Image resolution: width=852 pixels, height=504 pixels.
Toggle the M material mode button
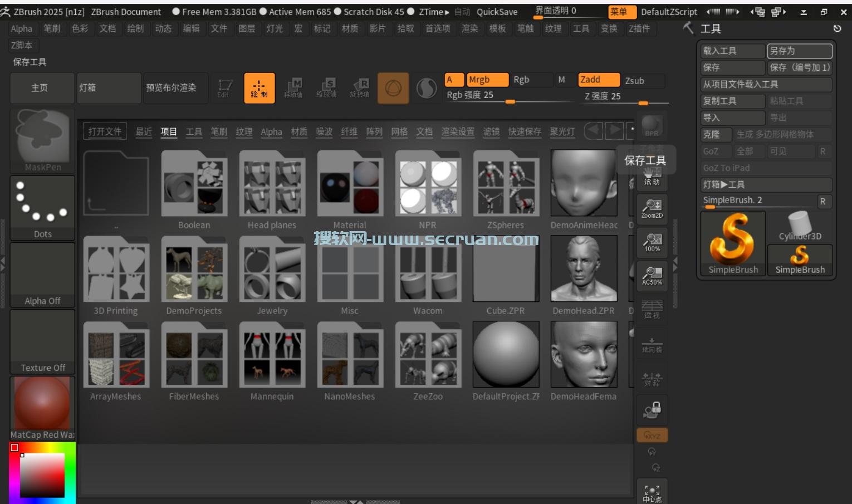(x=565, y=80)
